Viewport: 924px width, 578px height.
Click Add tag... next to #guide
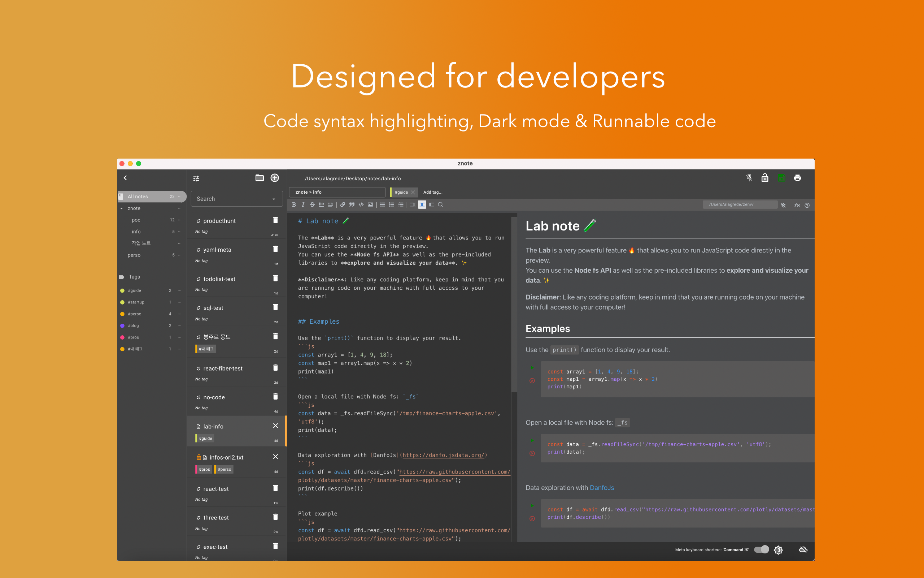point(433,192)
